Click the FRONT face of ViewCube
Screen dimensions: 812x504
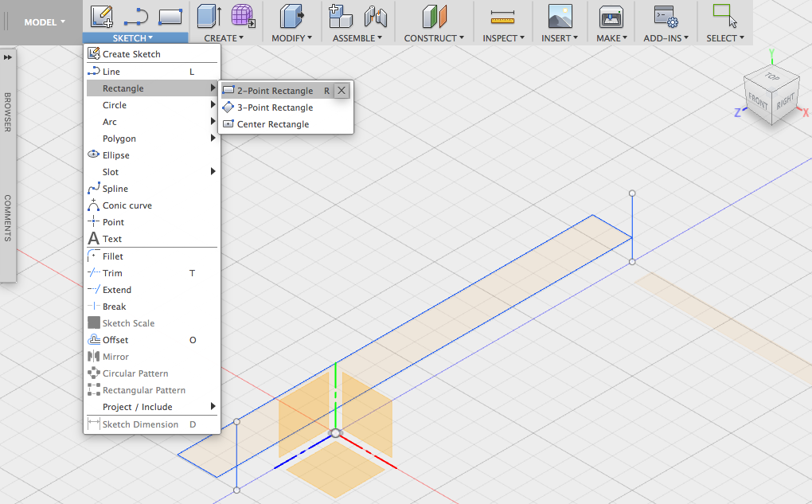758,100
